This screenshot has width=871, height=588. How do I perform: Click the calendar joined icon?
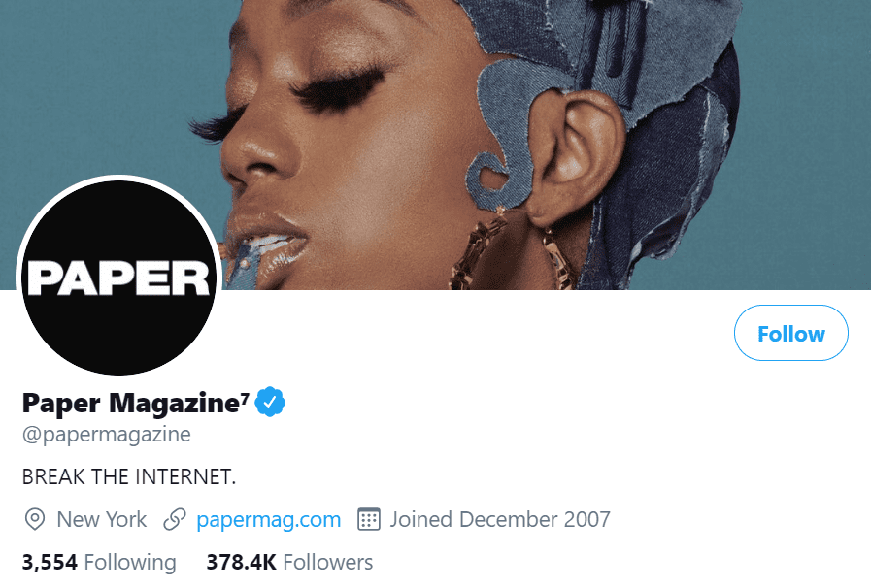(x=369, y=520)
